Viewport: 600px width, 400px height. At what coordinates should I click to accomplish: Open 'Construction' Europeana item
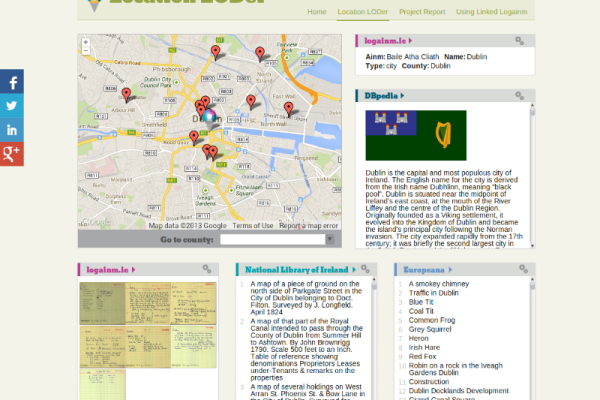coord(429,382)
